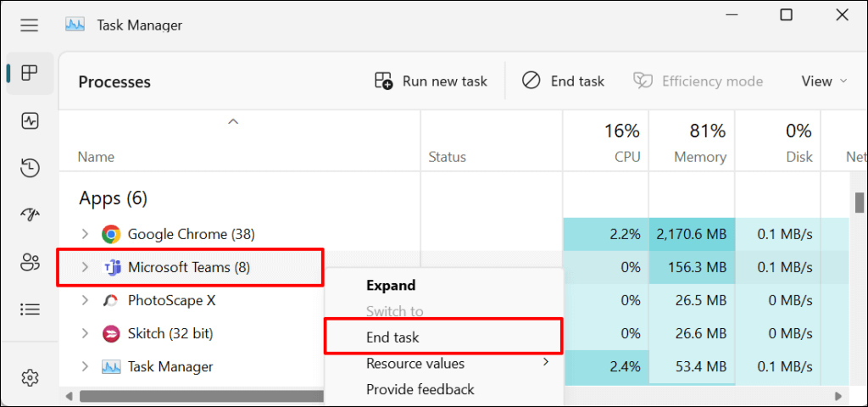Choose Expand in the context menu

(391, 286)
